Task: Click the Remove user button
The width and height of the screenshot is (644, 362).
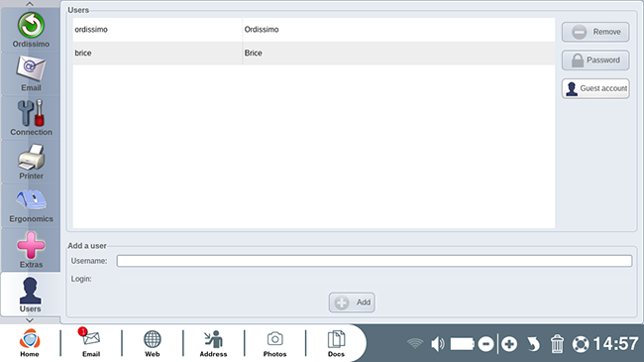Action: pos(595,32)
